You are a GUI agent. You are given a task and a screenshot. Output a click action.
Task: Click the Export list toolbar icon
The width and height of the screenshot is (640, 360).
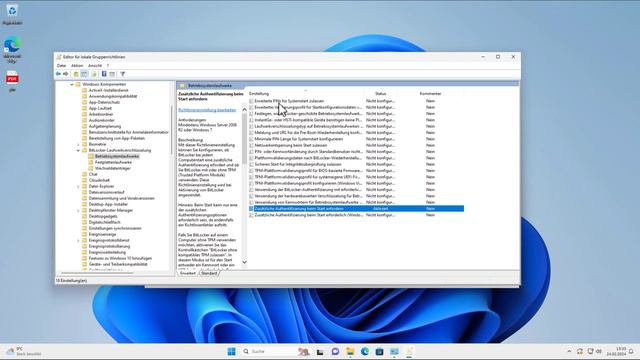point(94,74)
